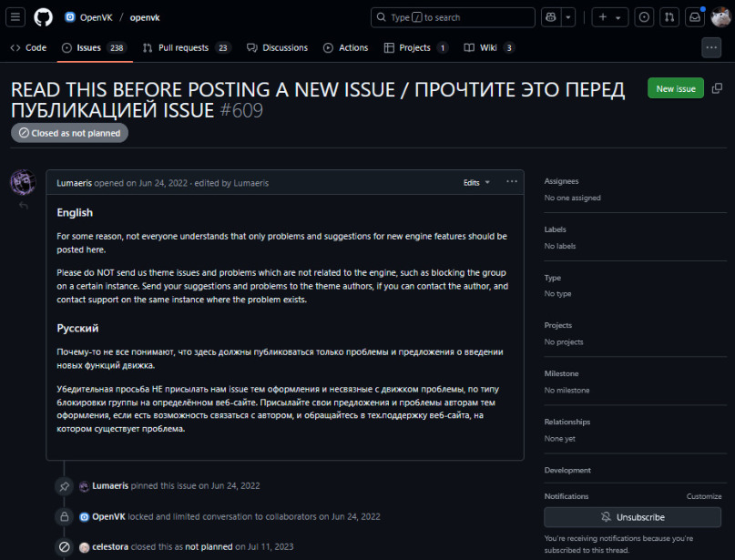Open the Create new plus menu
This screenshot has height=560, width=735.
pyautogui.click(x=610, y=17)
